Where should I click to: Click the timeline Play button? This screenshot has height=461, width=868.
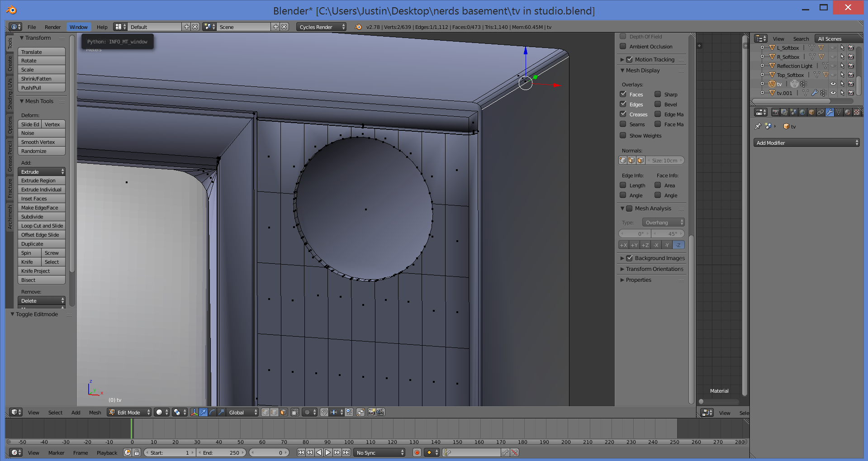328,452
